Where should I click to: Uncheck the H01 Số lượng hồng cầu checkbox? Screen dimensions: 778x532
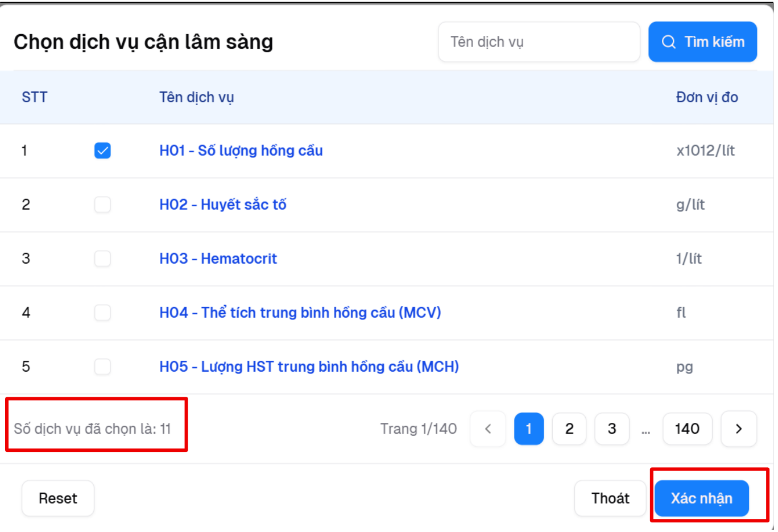point(102,151)
